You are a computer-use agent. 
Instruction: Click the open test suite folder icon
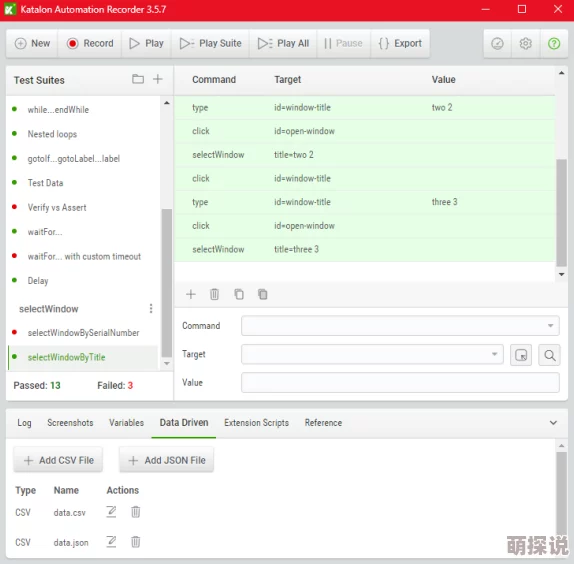click(138, 79)
